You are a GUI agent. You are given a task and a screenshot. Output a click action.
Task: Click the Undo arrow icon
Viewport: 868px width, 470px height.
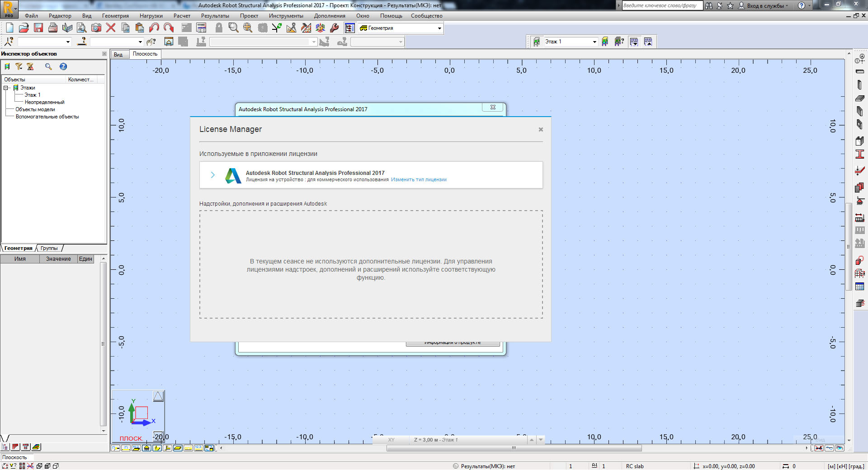tap(154, 28)
